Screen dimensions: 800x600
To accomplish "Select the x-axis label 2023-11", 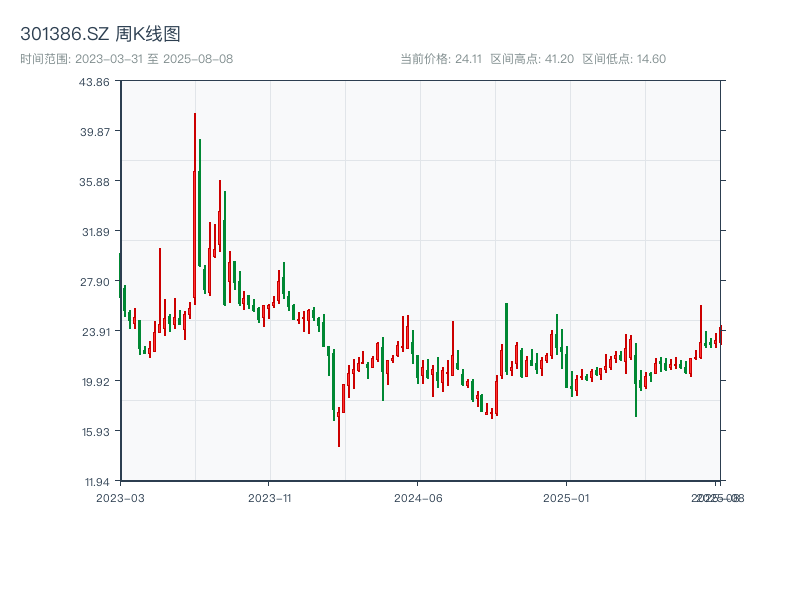I will (x=269, y=498).
